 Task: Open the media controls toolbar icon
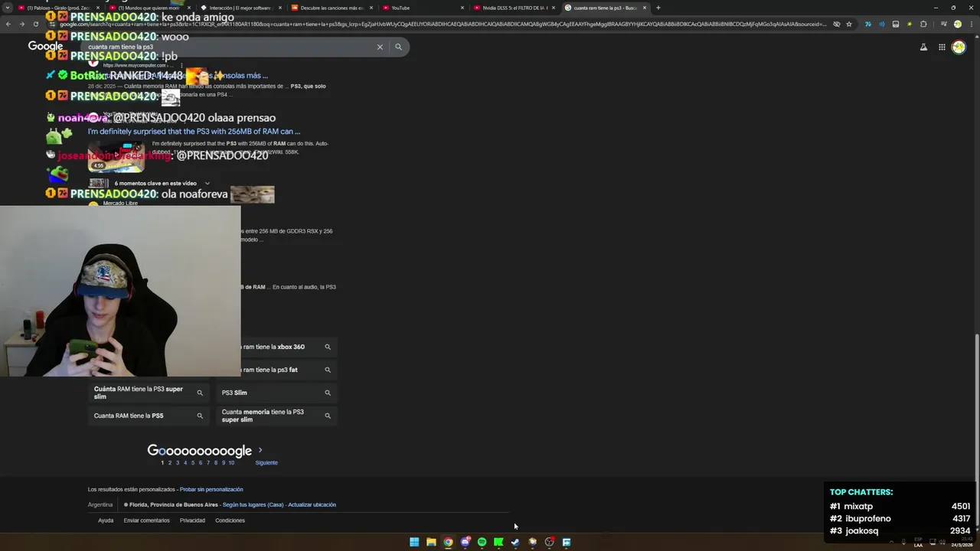pos(943,24)
